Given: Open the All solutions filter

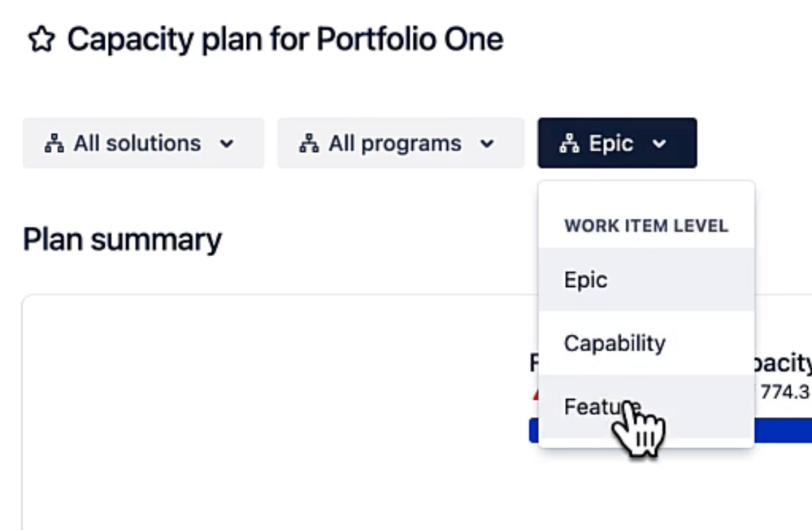Looking at the screenshot, I should point(143,143).
